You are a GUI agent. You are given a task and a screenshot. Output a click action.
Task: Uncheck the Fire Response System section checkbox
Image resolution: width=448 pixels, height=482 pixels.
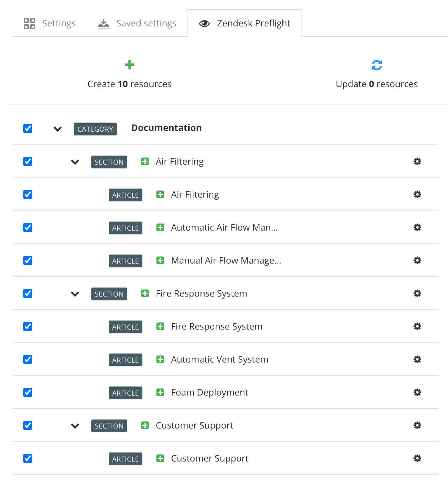pos(27,293)
